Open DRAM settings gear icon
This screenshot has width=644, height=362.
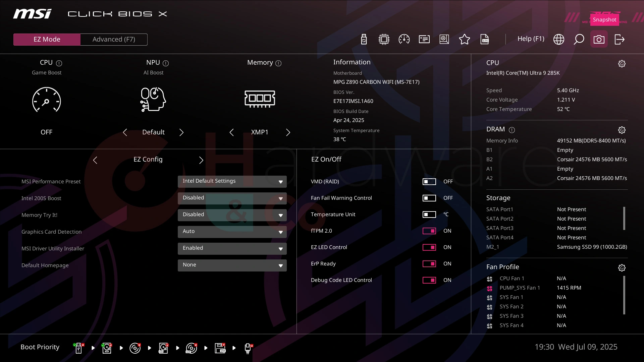(x=622, y=130)
